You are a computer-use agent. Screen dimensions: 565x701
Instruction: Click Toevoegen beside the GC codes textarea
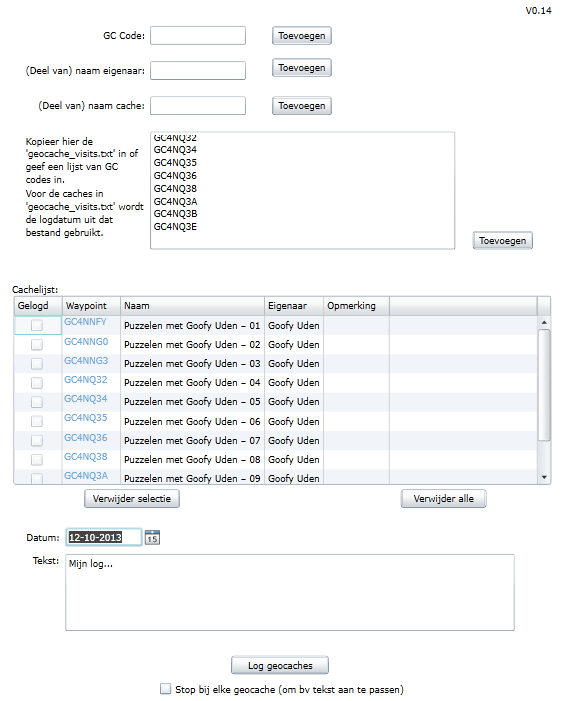[x=502, y=241]
